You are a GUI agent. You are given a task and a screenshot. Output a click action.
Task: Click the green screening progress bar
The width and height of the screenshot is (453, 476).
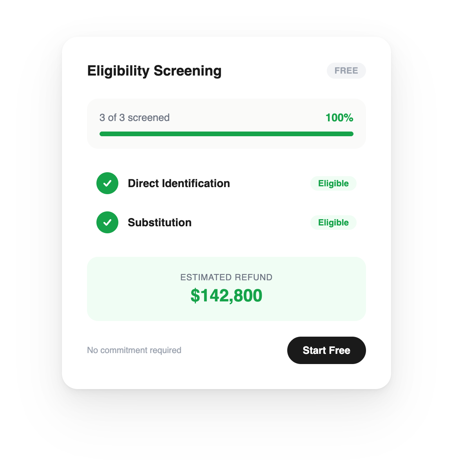[x=226, y=134]
